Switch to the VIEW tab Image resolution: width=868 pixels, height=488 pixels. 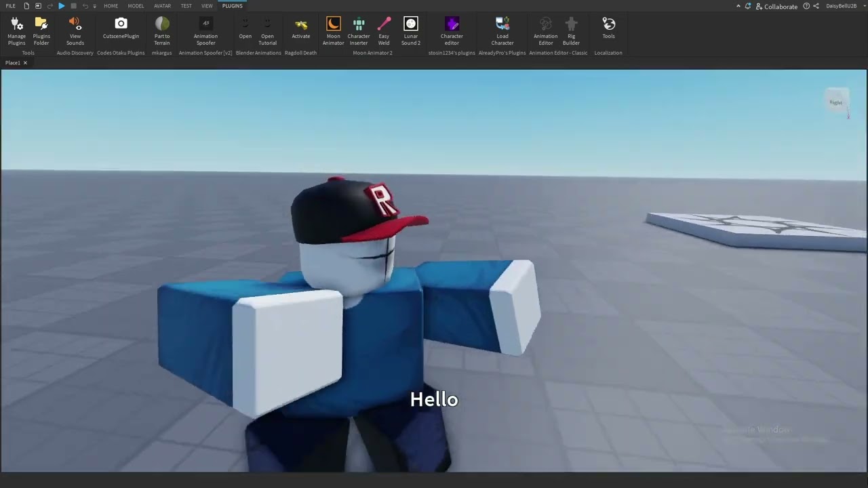(x=207, y=6)
